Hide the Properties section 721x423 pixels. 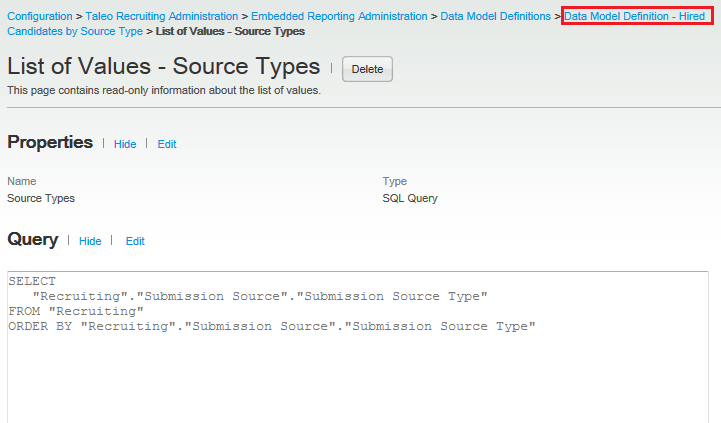[x=125, y=144]
